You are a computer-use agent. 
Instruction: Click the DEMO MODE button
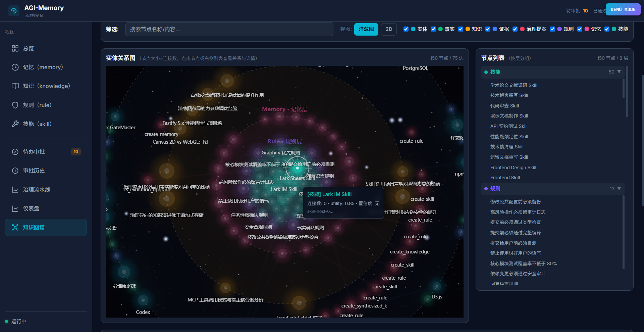point(623,9)
